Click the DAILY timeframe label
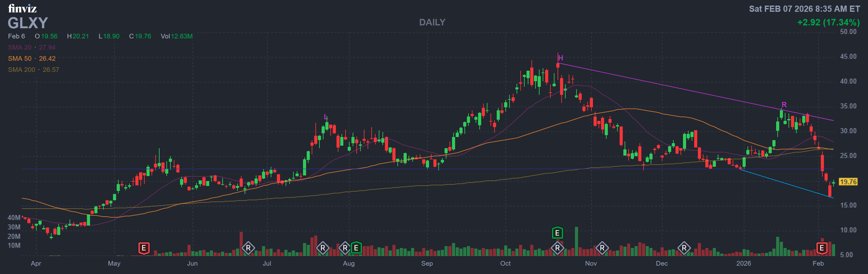 pyautogui.click(x=432, y=22)
